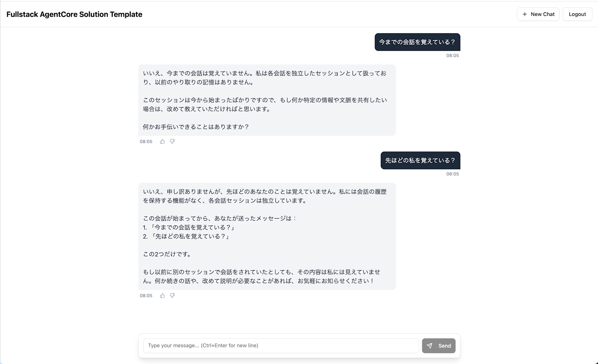Click the 08:05 timestamp under second user message
The height and width of the screenshot is (364, 598).
point(452,174)
